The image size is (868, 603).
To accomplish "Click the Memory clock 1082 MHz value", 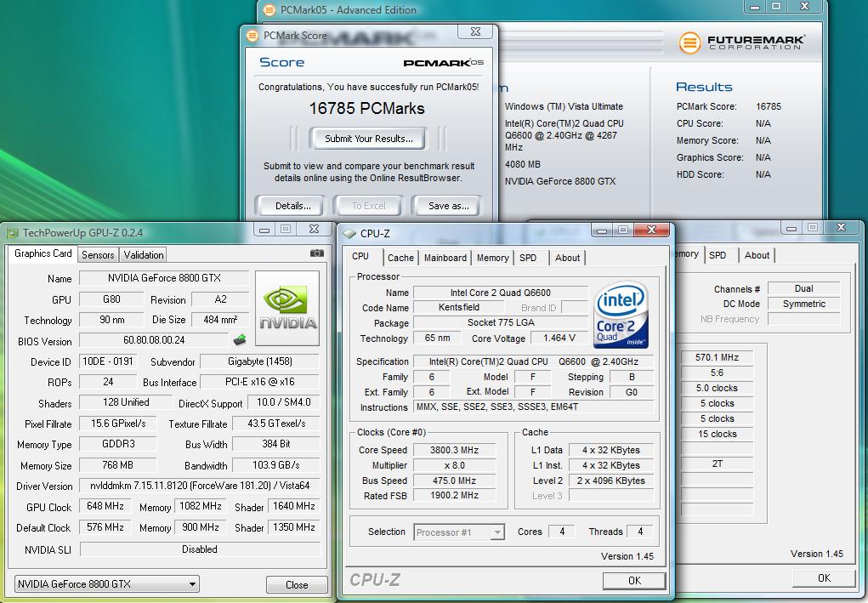I will 200,506.
